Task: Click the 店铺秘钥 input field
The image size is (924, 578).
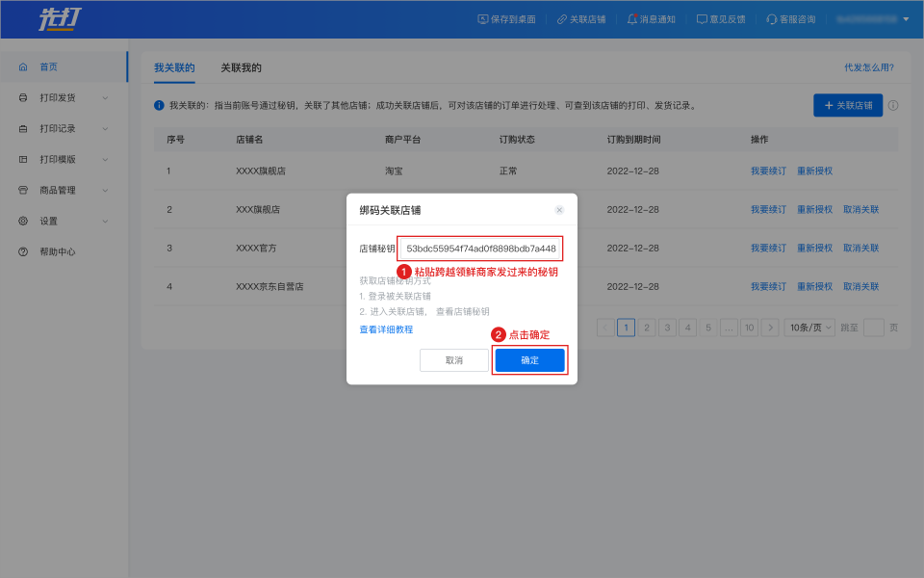Action: pos(479,249)
